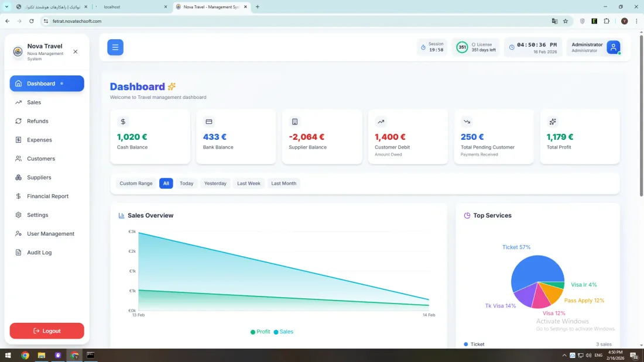Toggle the Sales series in the chart legend
644x362 pixels.
(285, 332)
